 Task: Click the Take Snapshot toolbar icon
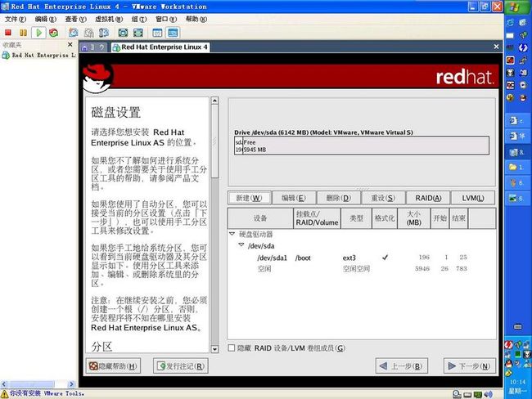pyautogui.click(x=74, y=33)
